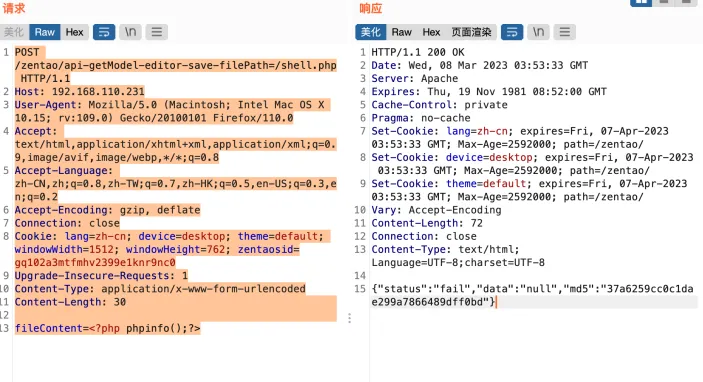The image size is (703, 382).
Task: Click the request path ending in shell.php
Action: pos(175,65)
